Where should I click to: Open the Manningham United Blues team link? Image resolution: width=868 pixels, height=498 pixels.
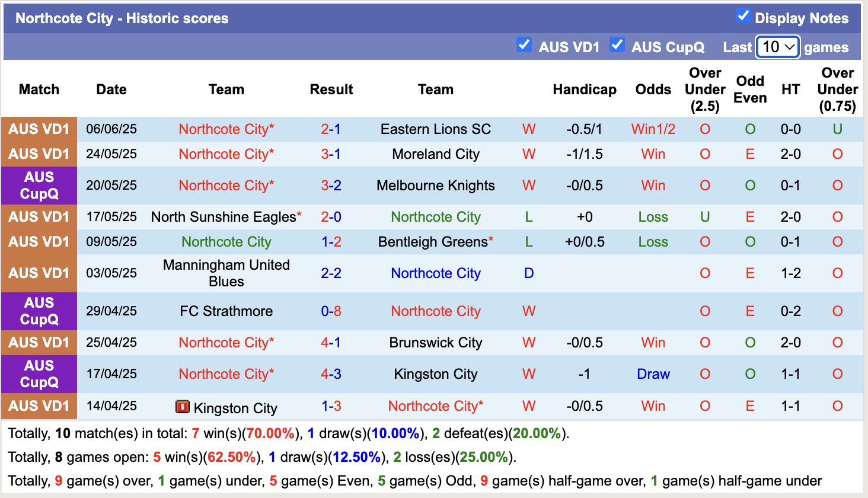click(x=226, y=273)
